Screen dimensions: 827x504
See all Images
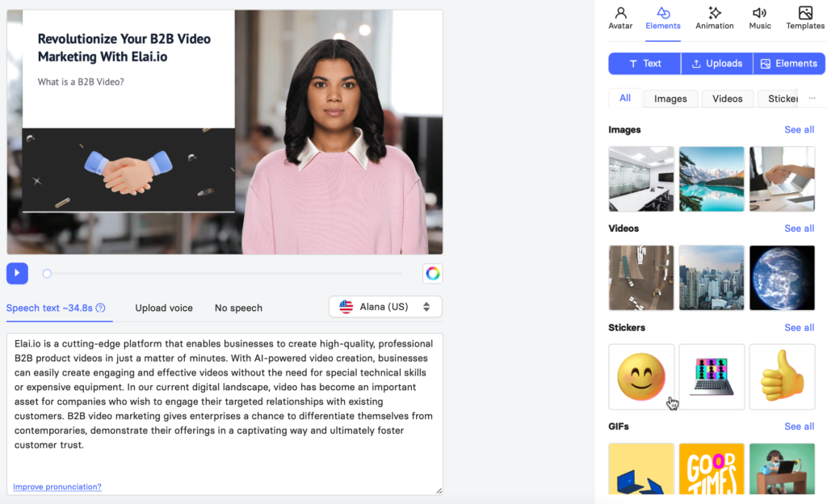799,130
